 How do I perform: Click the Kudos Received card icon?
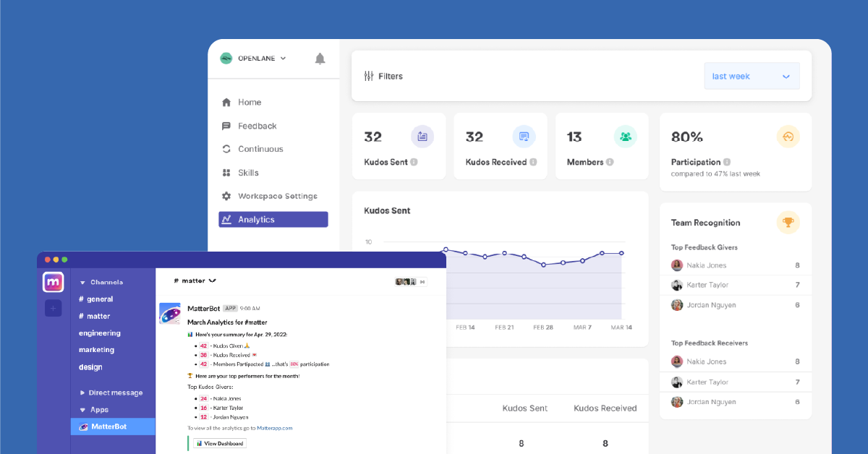(x=524, y=137)
